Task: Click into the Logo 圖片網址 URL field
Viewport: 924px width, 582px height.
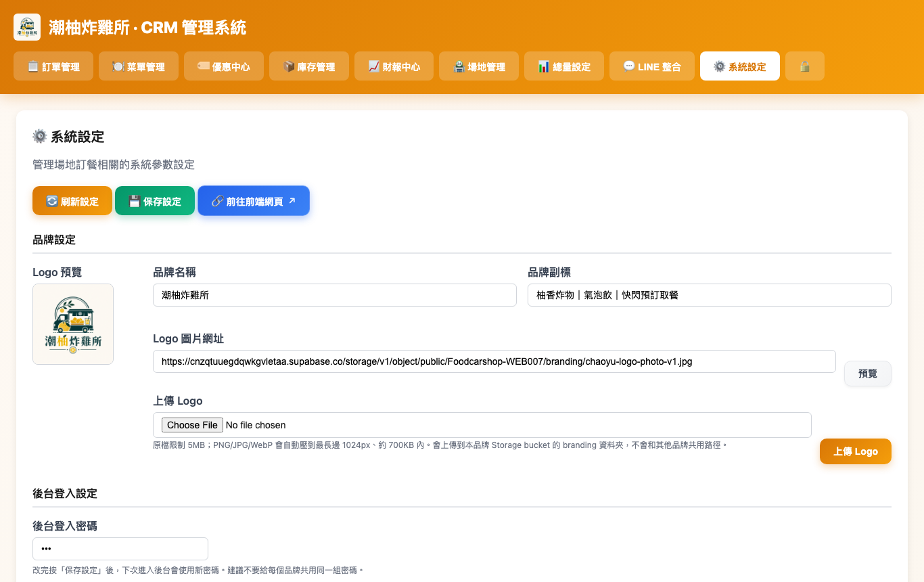Action: coord(494,361)
